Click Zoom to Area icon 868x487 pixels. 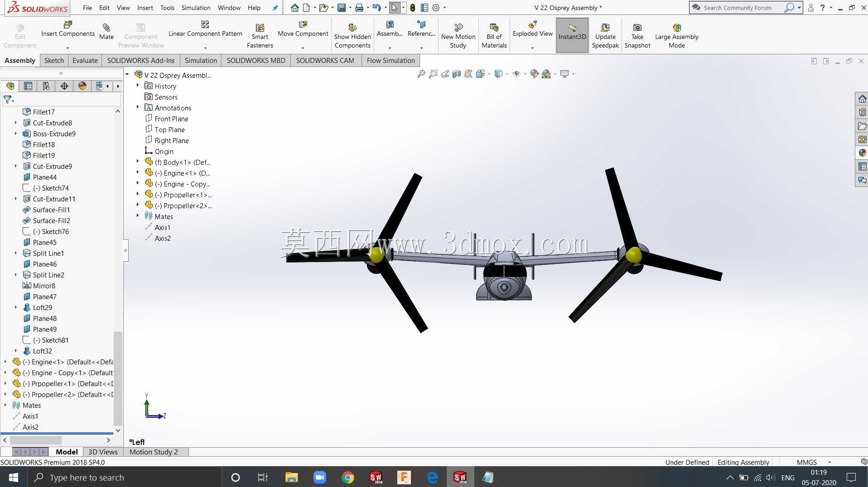point(433,74)
